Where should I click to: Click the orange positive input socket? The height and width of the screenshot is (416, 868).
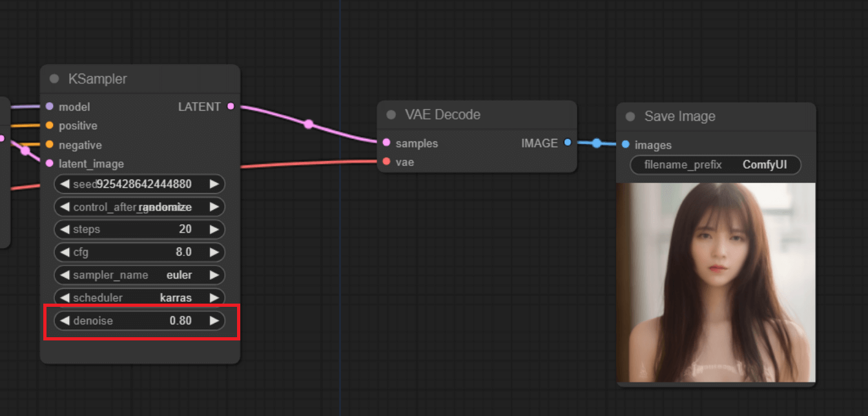(x=50, y=125)
